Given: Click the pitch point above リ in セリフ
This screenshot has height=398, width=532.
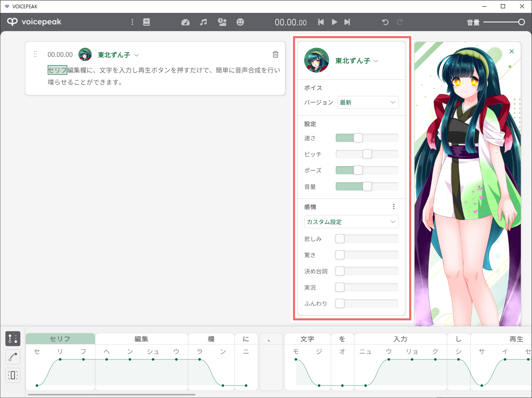Looking at the screenshot, I should coord(60,359).
